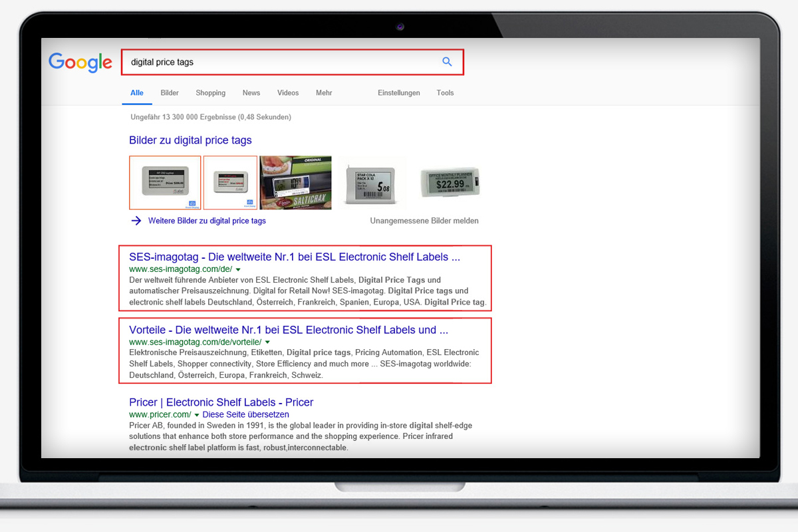Select the Alle tab
This screenshot has height=532, width=798.
pyautogui.click(x=137, y=93)
